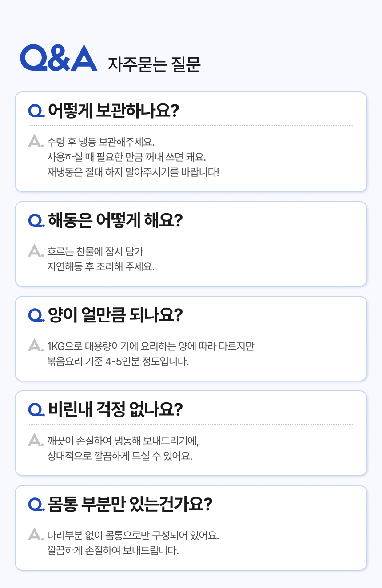Open the 몸통 부분만 있는건가요? question heading

click(130, 504)
